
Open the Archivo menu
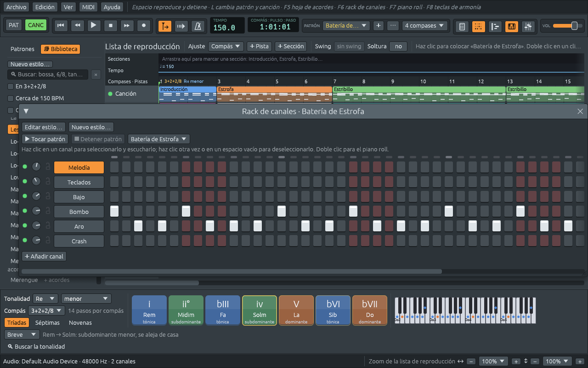[x=17, y=7]
